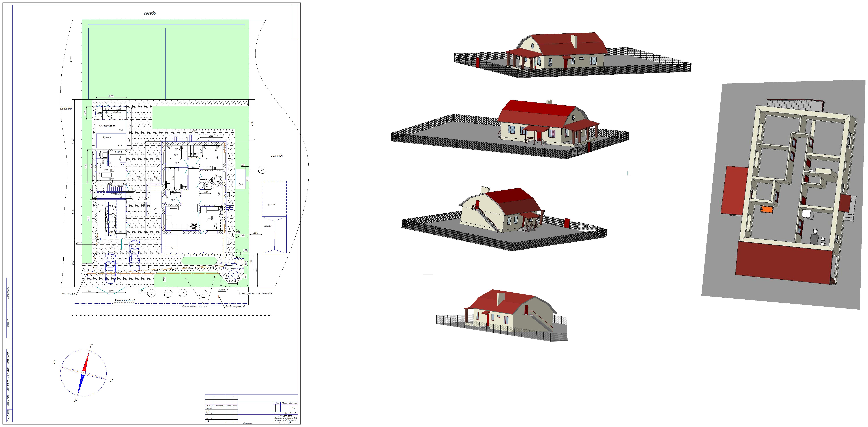The image size is (868, 427).
Task: Select the "Т.контр." row label
Action: pyautogui.click(x=209, y=413)
